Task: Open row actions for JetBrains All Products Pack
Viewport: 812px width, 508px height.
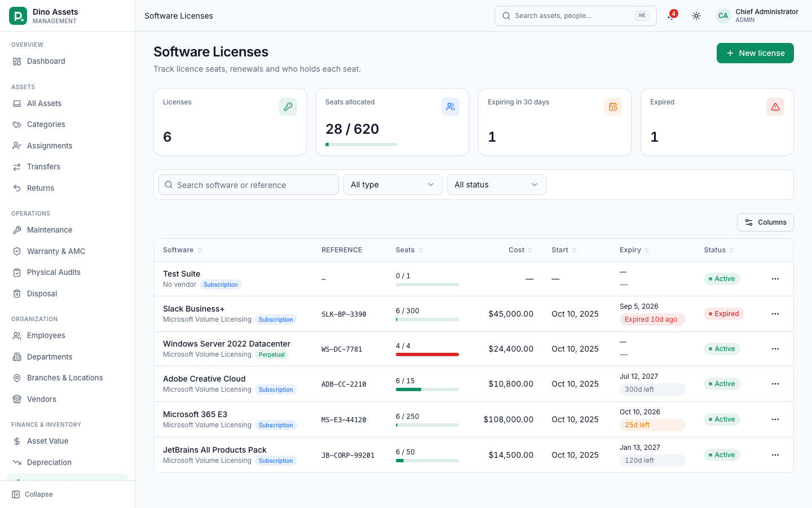Action: [x=775, y=455]
